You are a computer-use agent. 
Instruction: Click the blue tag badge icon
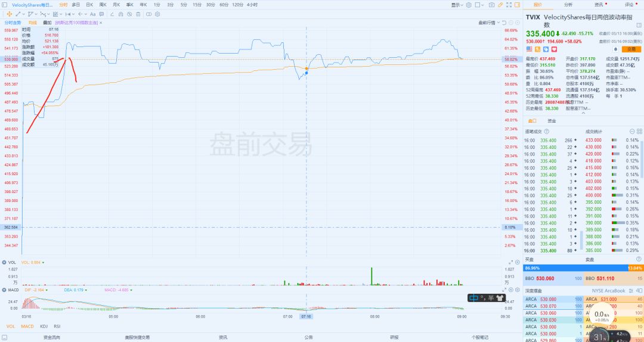[x=546, y=49]
